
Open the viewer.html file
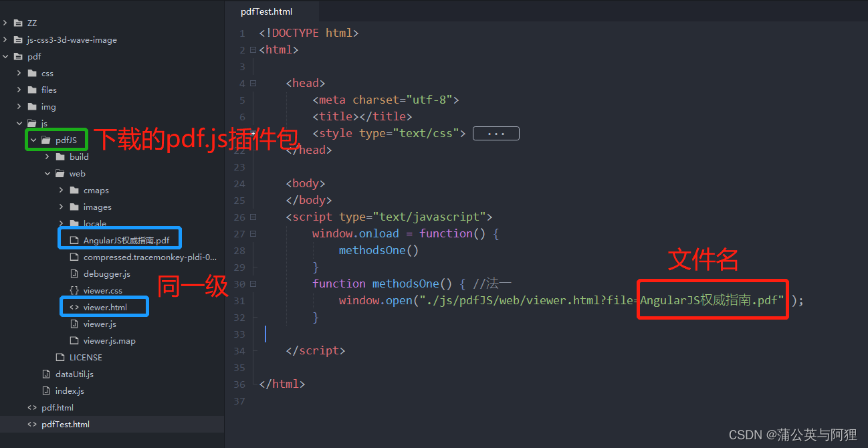[x=105, y=307]
